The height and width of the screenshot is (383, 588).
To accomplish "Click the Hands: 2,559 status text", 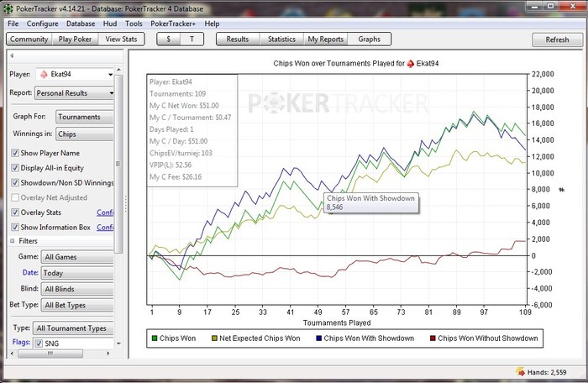I will (547, 372).
